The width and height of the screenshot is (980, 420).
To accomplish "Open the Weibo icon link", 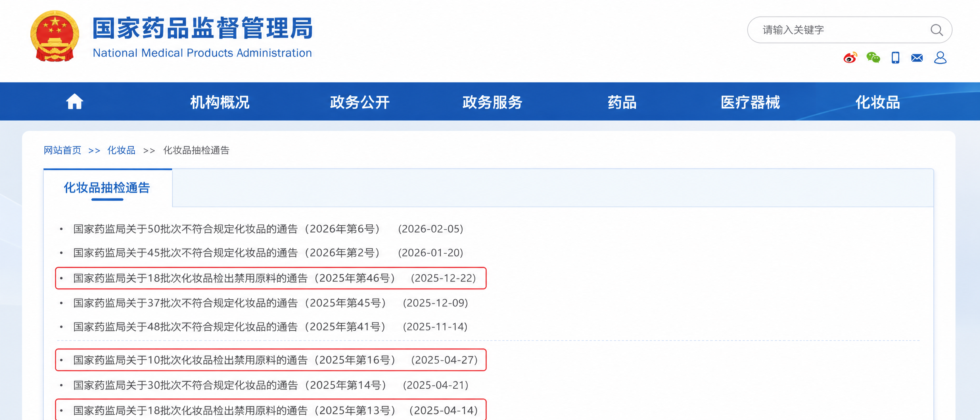I will [x=850, y=57].
